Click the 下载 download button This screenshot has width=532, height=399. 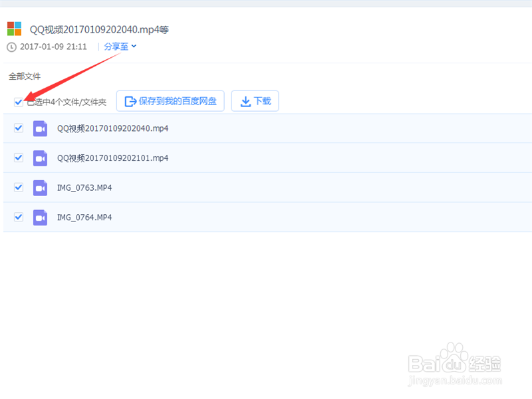pos(255,101)
